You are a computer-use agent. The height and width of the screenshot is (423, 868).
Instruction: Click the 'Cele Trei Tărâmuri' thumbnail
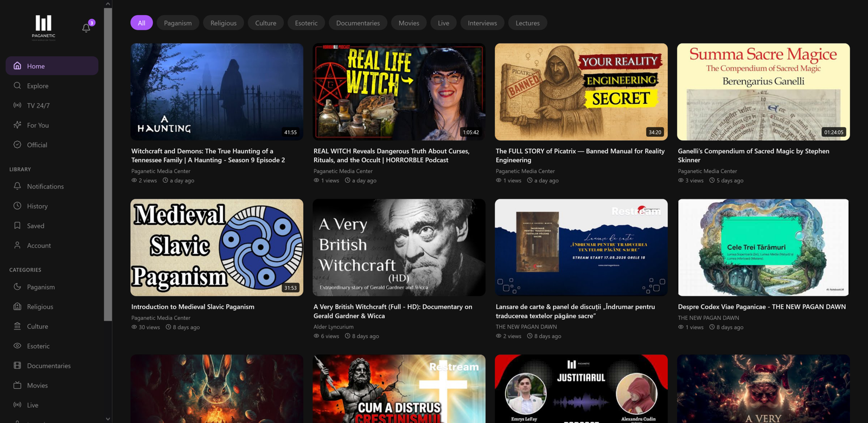pyautogui.click(x=763, y=248)
